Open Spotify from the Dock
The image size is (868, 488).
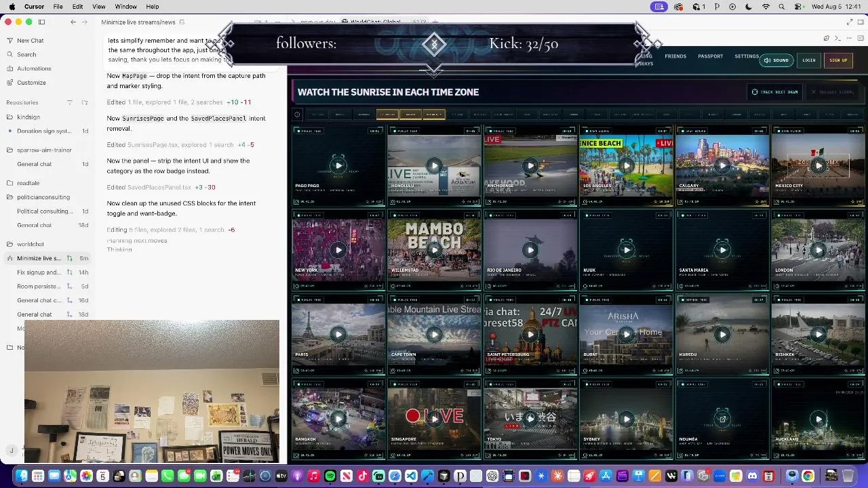coord(330,476)
